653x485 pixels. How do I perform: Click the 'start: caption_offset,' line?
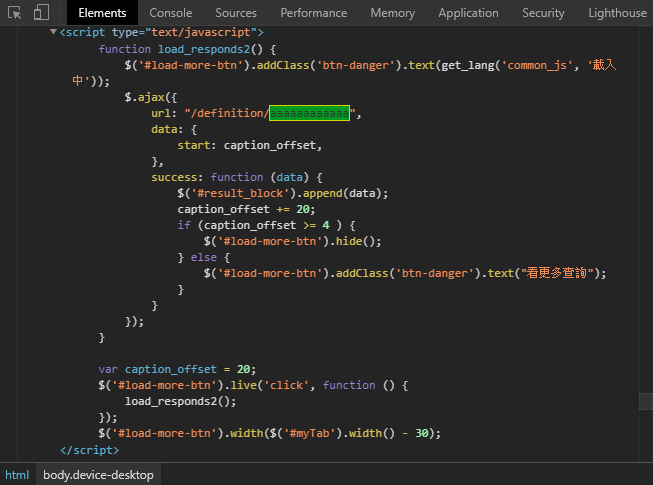tap(249, 145)
